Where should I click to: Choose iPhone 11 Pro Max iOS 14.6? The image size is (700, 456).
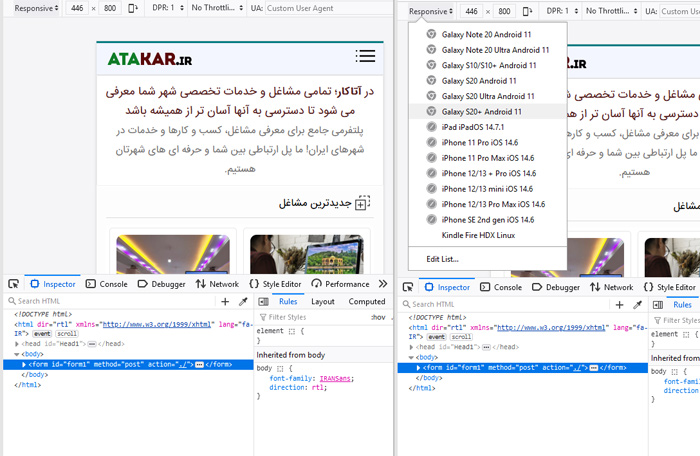pyautogui.click(x=488, y=158)
